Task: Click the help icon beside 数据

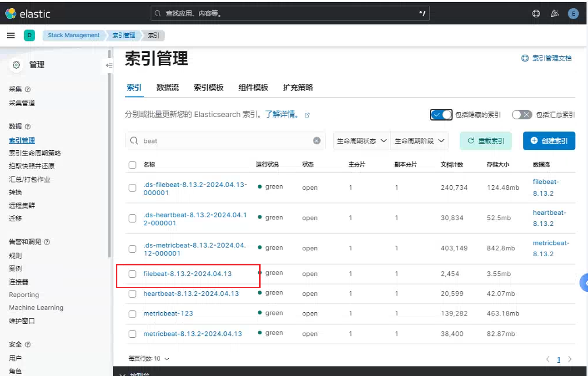Action: click(x=28, y=127)
